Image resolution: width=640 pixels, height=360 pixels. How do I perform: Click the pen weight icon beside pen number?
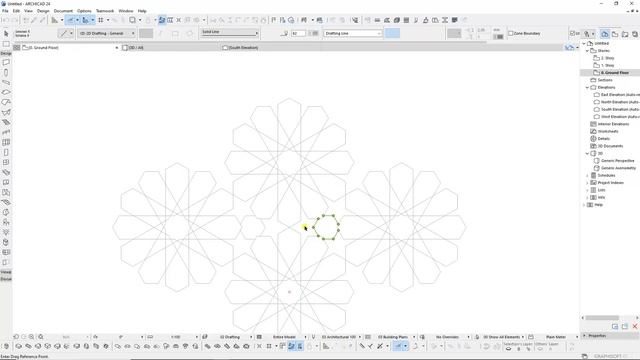point(284,33)
